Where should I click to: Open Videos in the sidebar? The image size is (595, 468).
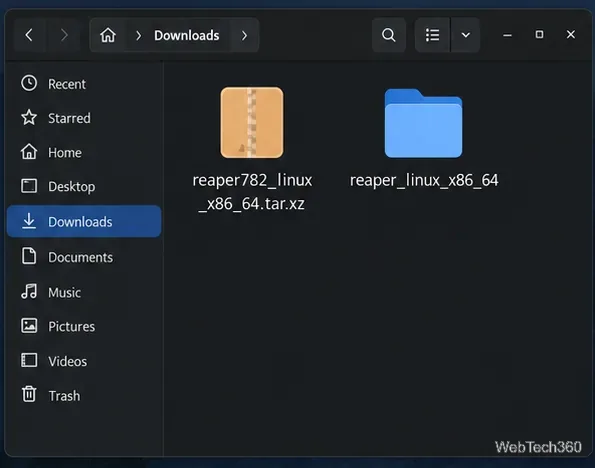point(84,361)
